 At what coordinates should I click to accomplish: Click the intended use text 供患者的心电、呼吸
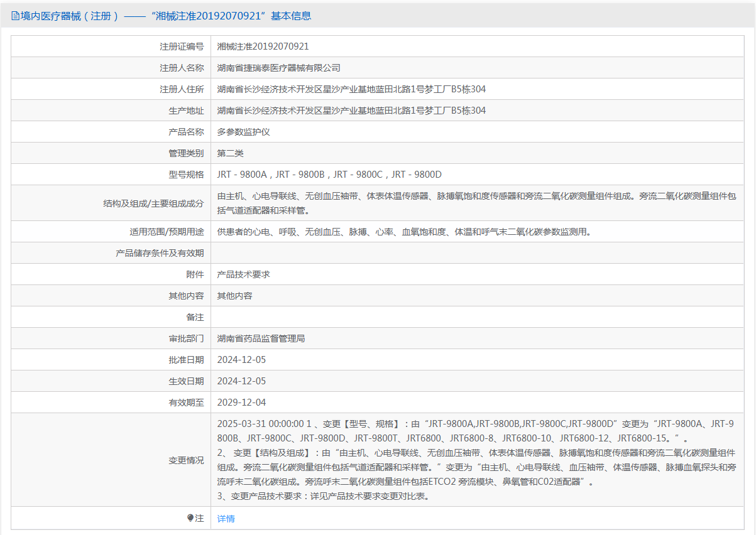(405, 232)
